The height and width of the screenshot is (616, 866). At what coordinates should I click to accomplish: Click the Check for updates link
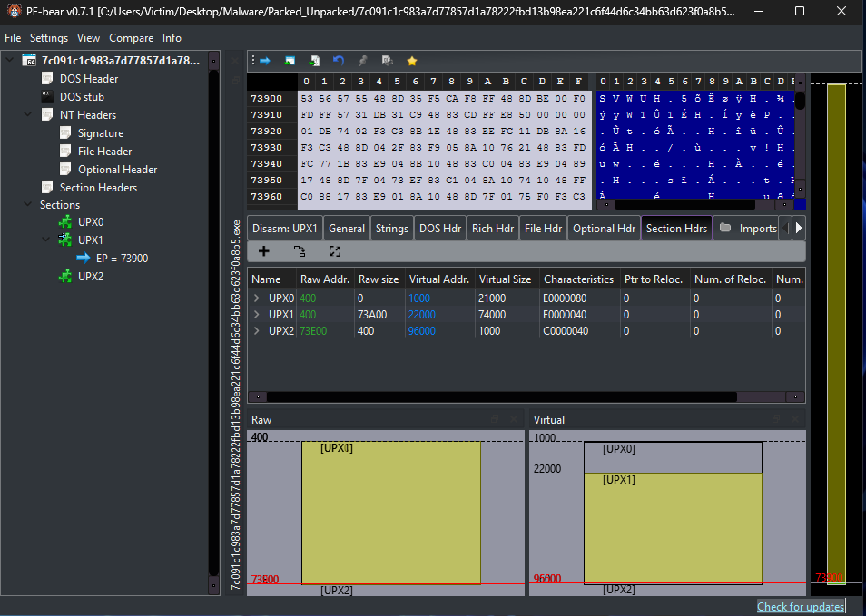tap(800, 607)
